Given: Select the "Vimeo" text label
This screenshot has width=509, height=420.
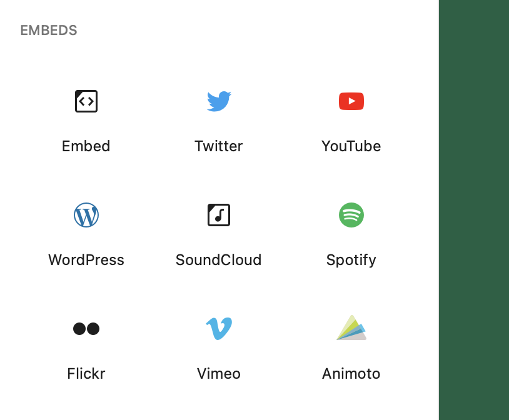Looking at the screenshot, I should tap(219, 374).
